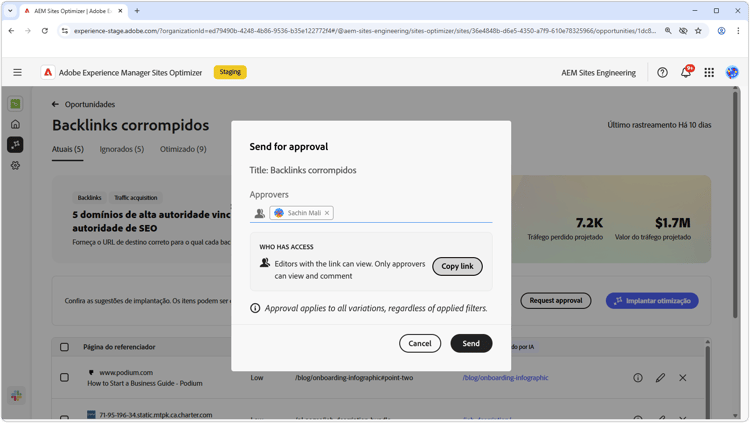Click the green site icon in sidebar

click(x=15, y=103)
